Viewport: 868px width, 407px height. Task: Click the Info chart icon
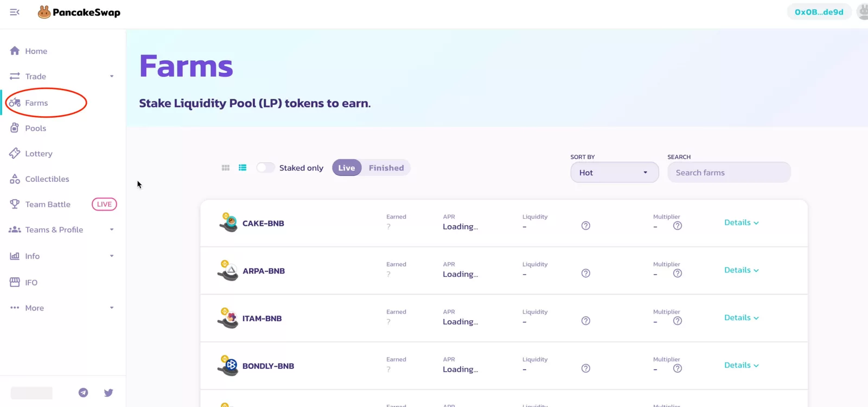15,256
